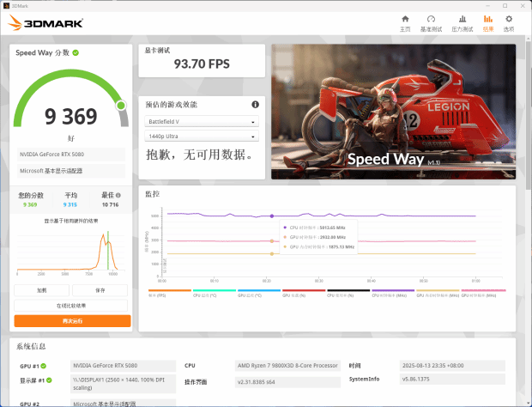532x407 pixels.
Task: Toggle the CPU 使用率 (%) legend series
Action: pos(348,294)
